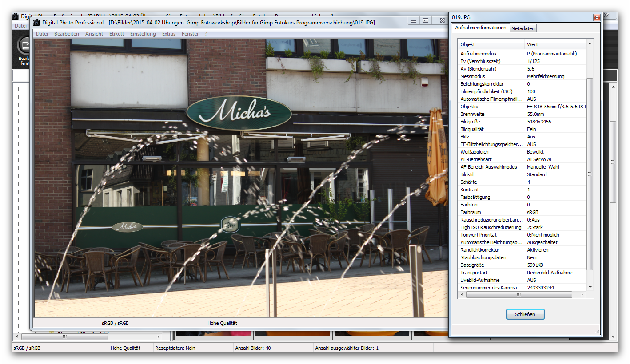Click the Livebild-Aufnahme row
Image resolution: width=630 pixels, height=364 pixels.
(x=522, y=280)
